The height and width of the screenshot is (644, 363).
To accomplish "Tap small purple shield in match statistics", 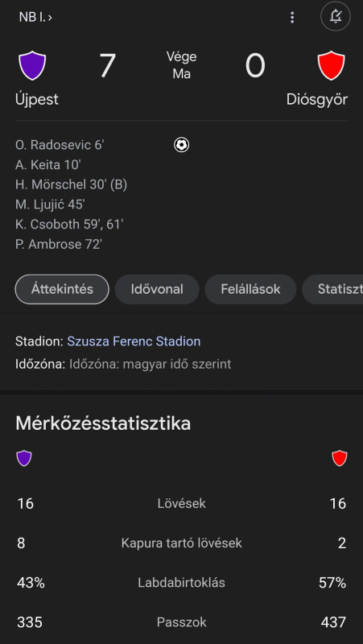I will (x=24, y=458).
